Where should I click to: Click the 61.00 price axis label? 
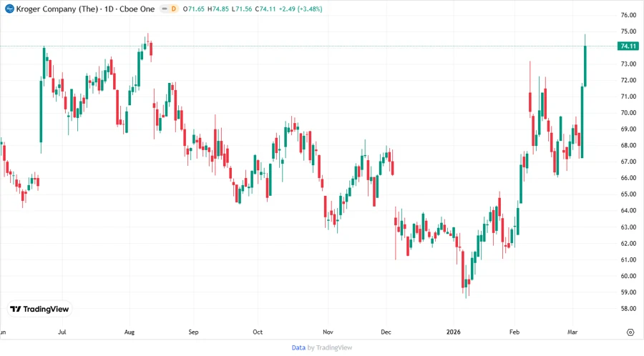[x=628, y=260]
